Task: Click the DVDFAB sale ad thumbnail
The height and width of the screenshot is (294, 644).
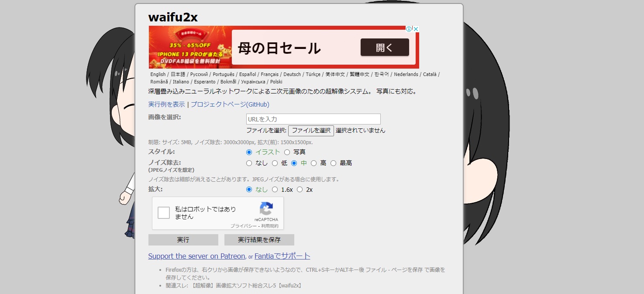Action: pyautogui.click(x=190, y=47)
